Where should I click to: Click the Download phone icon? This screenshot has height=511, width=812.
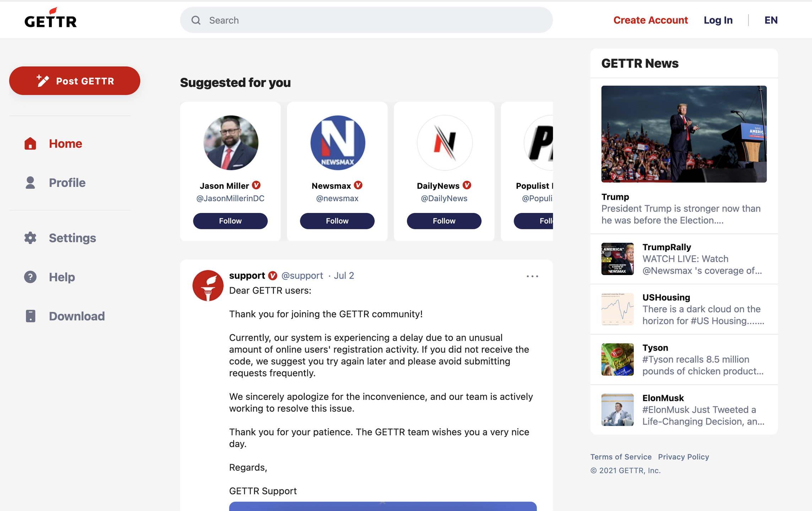click(x=31, y=316)
